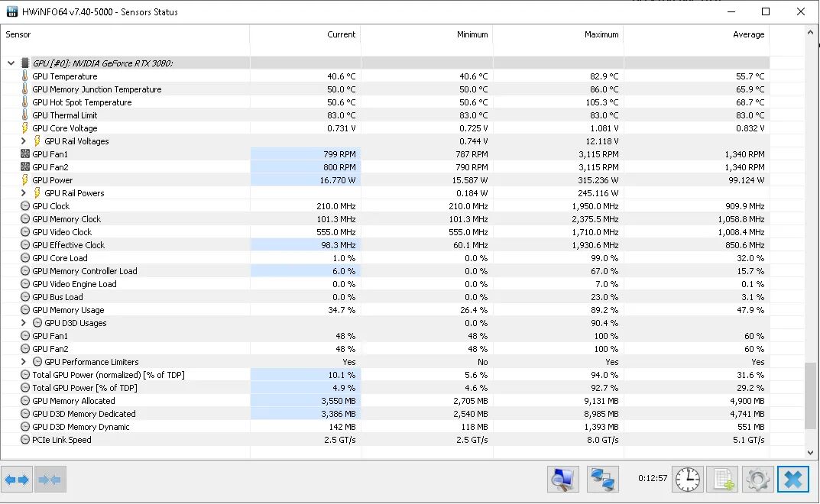820x504 pixels.
Task: Expand the GPU Rail Powers row
Action: (24, 193)
